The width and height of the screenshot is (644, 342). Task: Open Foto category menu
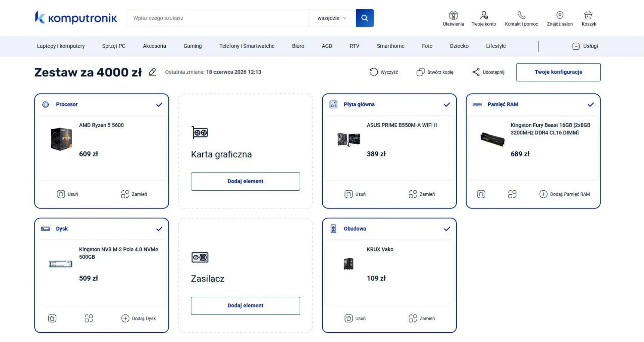pyautogui.click(x=427, y=46)
